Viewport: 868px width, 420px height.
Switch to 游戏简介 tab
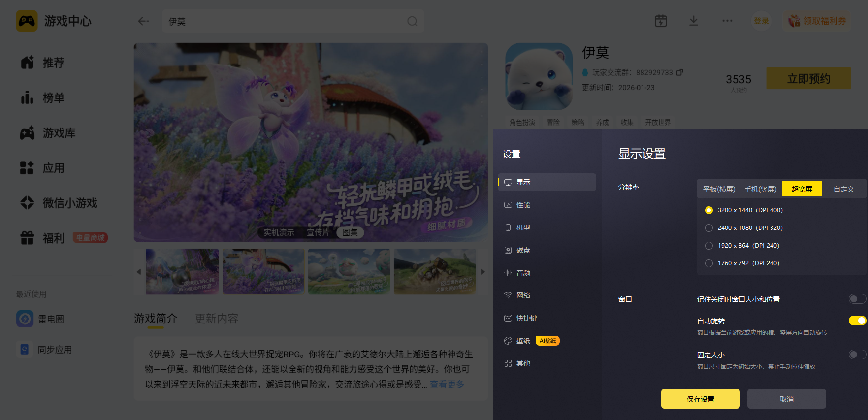click(x=156, y=319)
